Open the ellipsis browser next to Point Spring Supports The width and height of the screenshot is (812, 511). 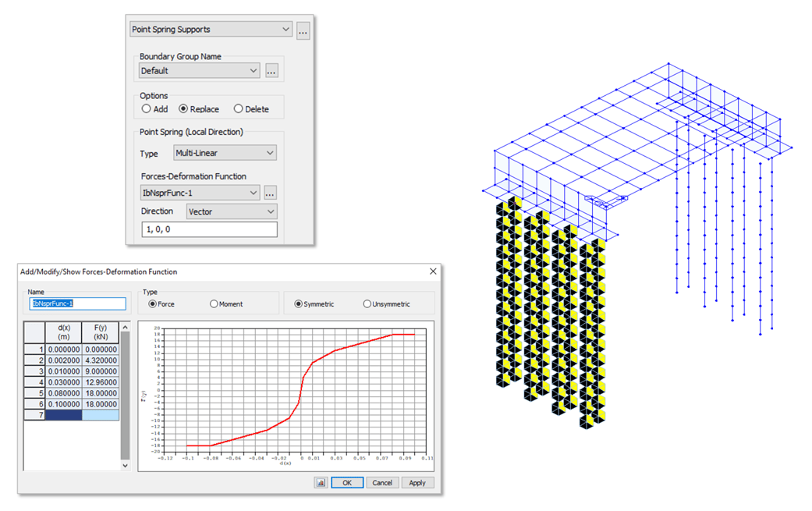(x=303, y=30)
